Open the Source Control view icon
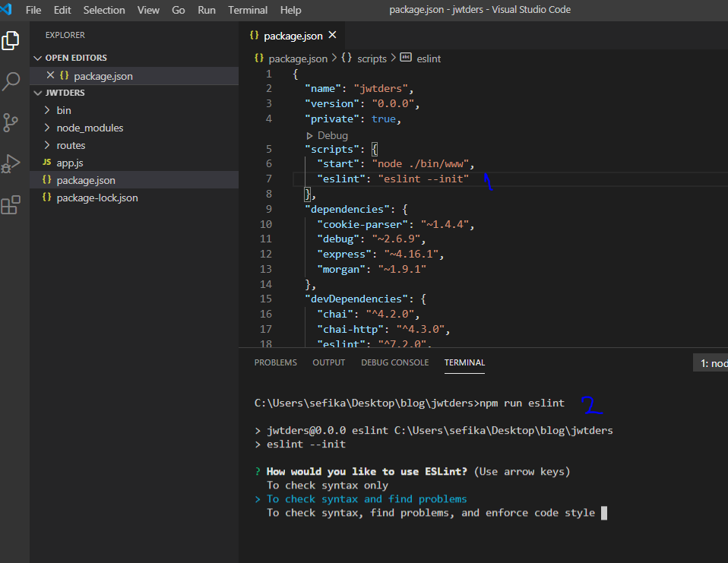Image resolution: width=728 pixels, height=563 pixels. 10,122
